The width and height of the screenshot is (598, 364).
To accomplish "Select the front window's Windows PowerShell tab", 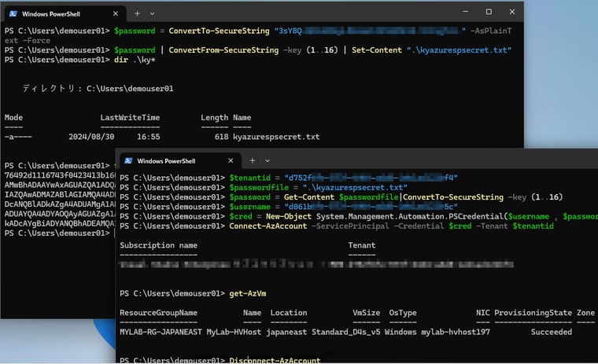I will [x=179, y=161].
